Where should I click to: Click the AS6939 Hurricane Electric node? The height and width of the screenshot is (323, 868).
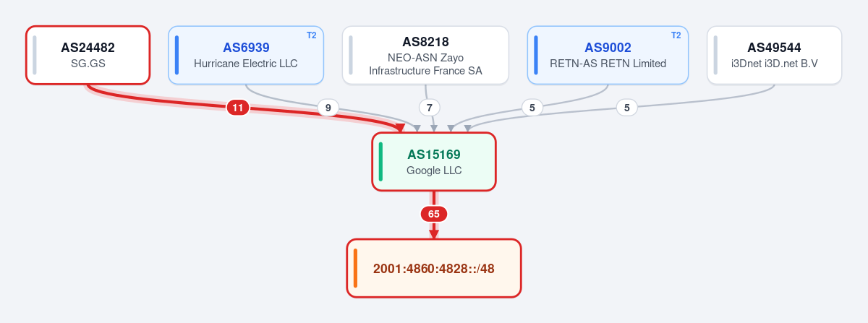coord(246,55)
